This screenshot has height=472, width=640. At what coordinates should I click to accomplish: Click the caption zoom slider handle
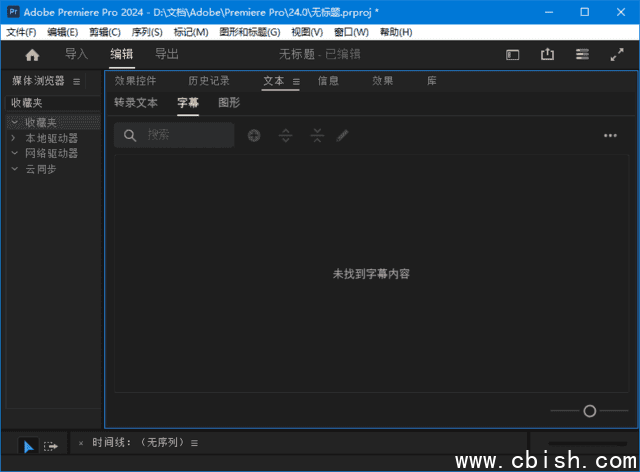(589, 411)
